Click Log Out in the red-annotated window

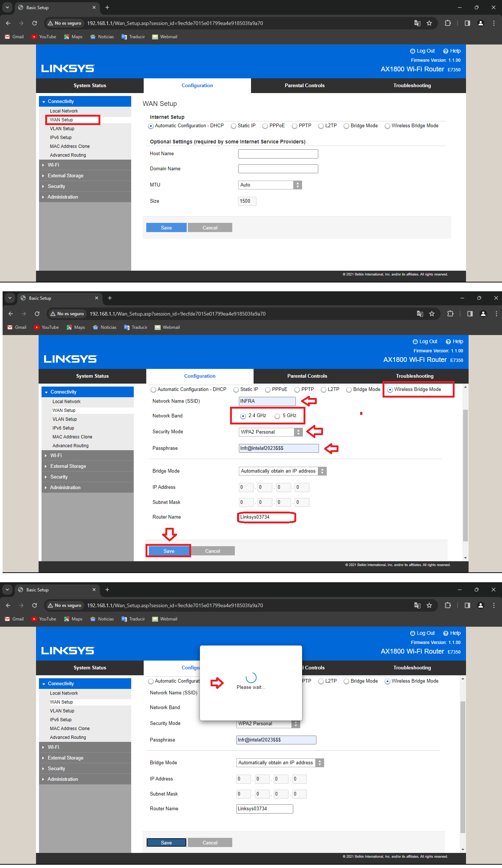[425, 342]
